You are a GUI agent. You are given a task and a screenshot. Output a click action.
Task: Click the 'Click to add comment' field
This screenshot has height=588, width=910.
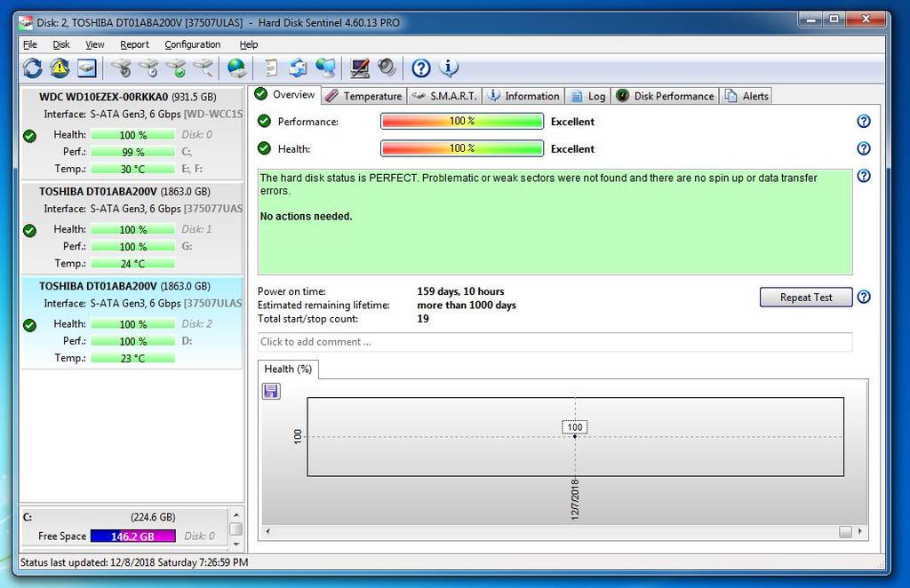click(555, 342)
